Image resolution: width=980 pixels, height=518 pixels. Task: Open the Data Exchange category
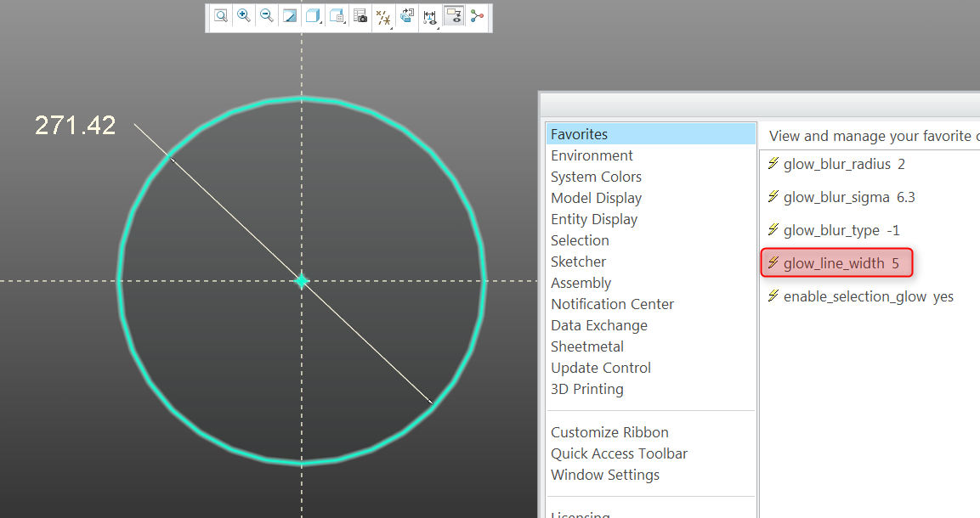pos(598,325)
